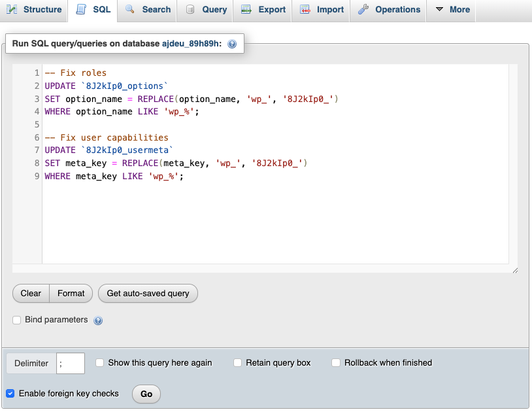This screenshot has height=414, width=532.
Task: Open the Export tab
Action: (x=262, y=10)
